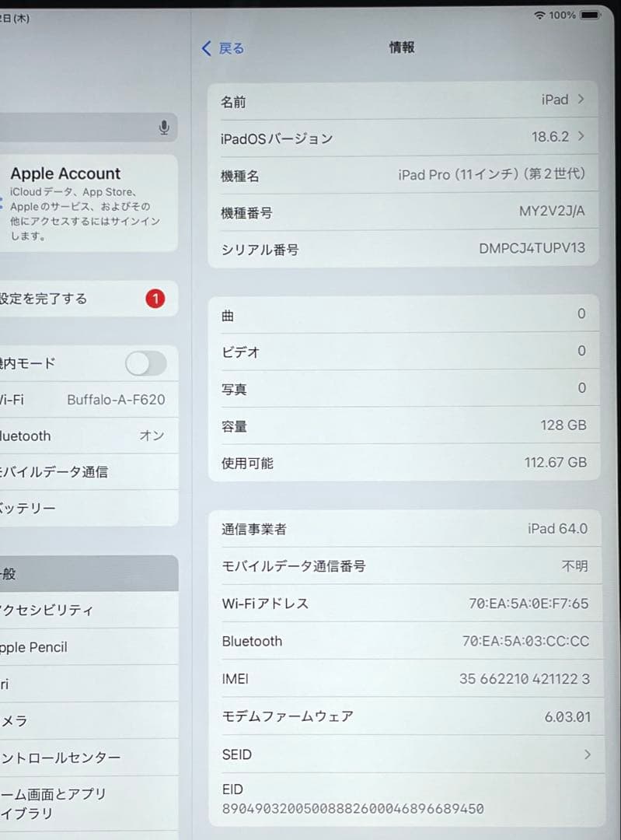Tap carrier value iPad 64.0

557,529
